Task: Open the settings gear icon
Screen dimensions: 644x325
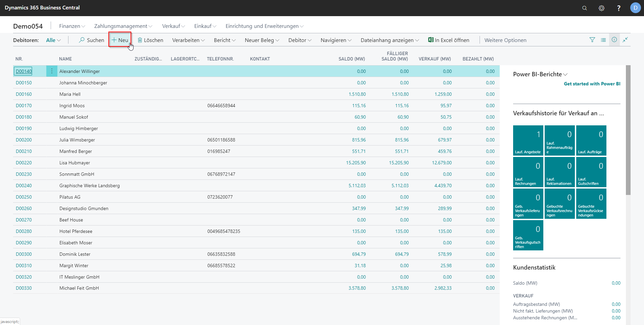Action: coord(601,8)
